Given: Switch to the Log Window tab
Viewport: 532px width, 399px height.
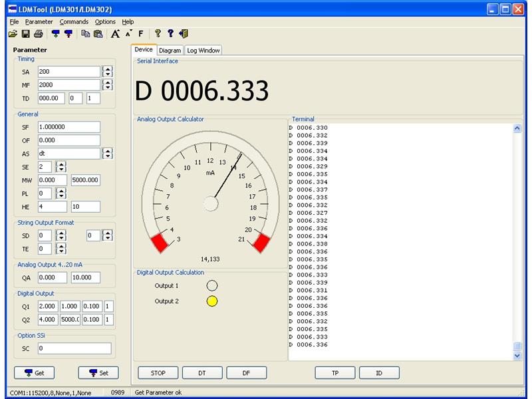Looking at the screenshot, I should pos(203,51).
